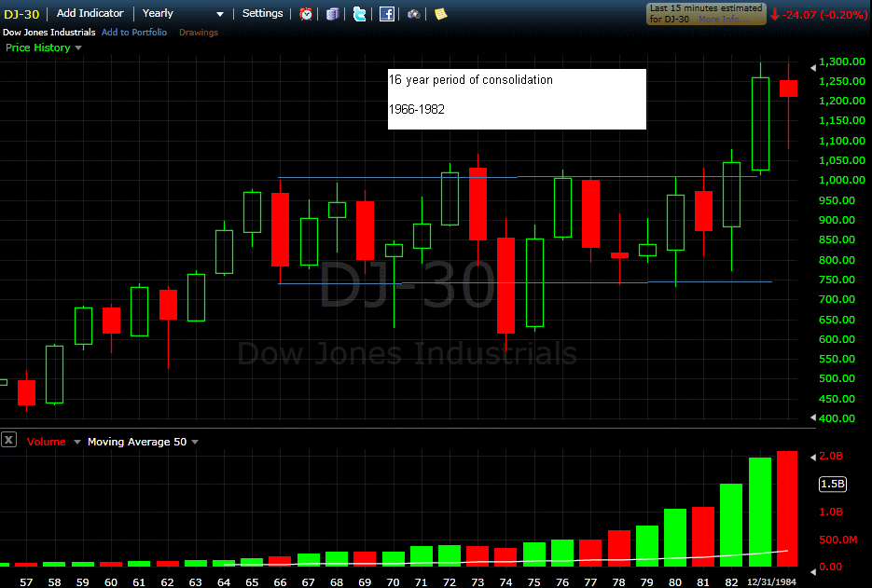This screenshot has width=872, height=588.
Task: Click the arrow beside 400.00 on price scale
Action: [813, 417]
